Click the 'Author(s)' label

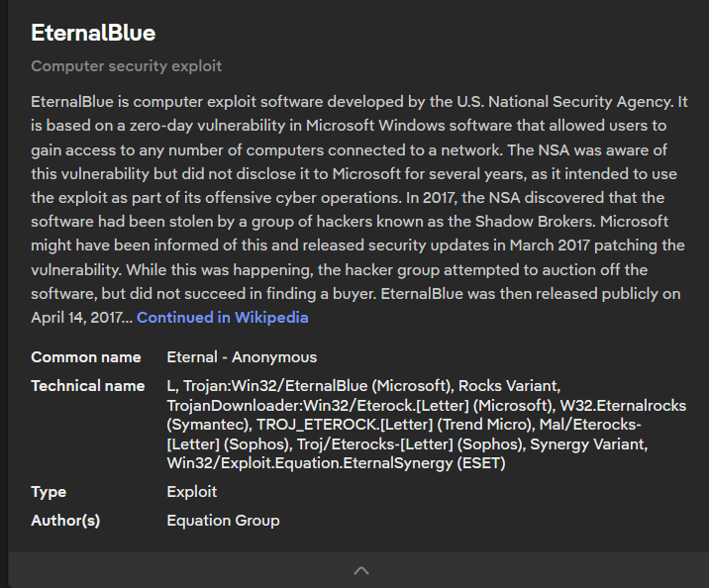click(x=65, y=521)
